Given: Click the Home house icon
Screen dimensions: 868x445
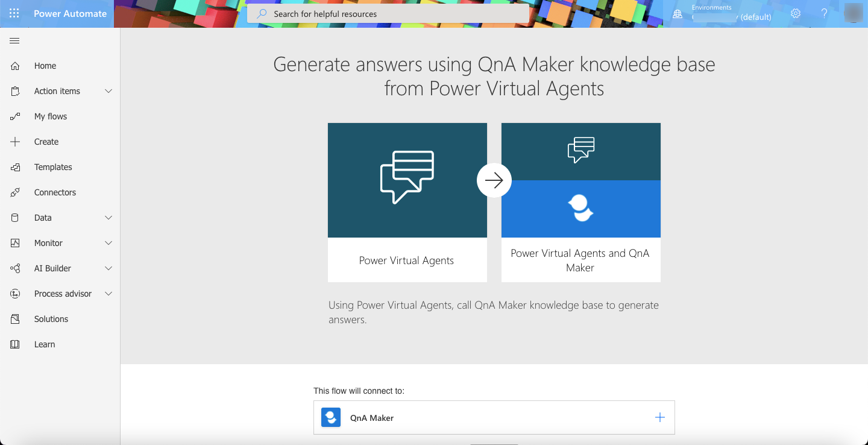Looking at the screenshot, I should 15,66.
